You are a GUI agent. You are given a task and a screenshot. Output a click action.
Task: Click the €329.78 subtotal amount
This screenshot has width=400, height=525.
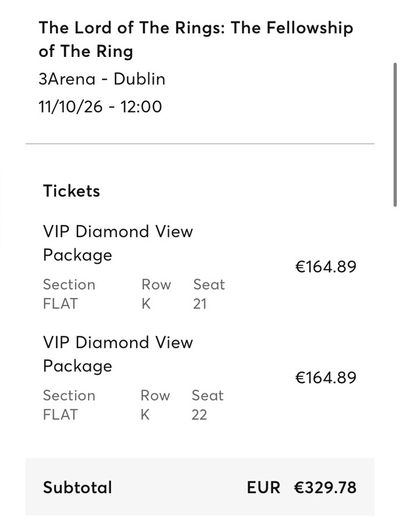pyautogui.click(x=325, y=488)
